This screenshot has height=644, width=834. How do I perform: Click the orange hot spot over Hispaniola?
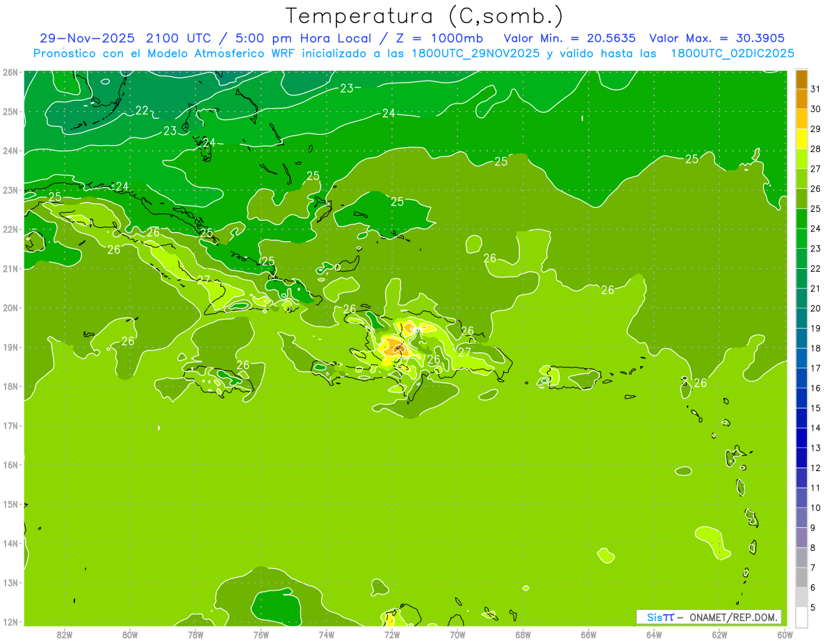pos(395,347)
